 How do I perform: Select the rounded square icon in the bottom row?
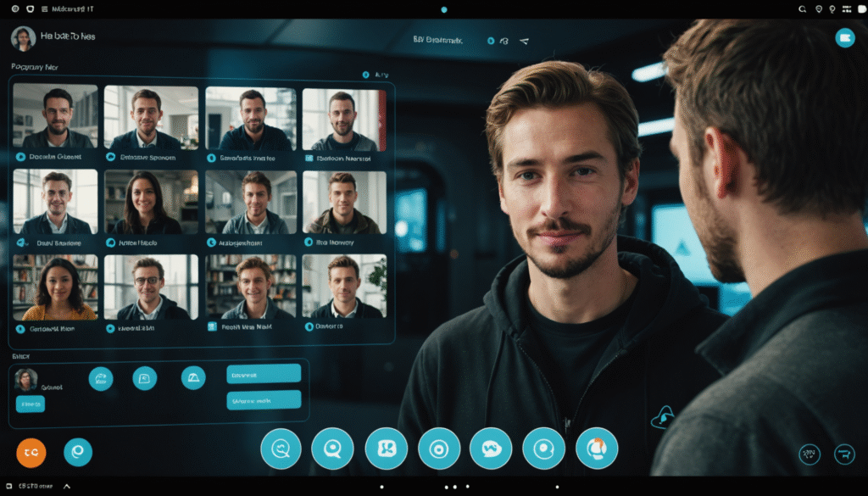point(387,449)
